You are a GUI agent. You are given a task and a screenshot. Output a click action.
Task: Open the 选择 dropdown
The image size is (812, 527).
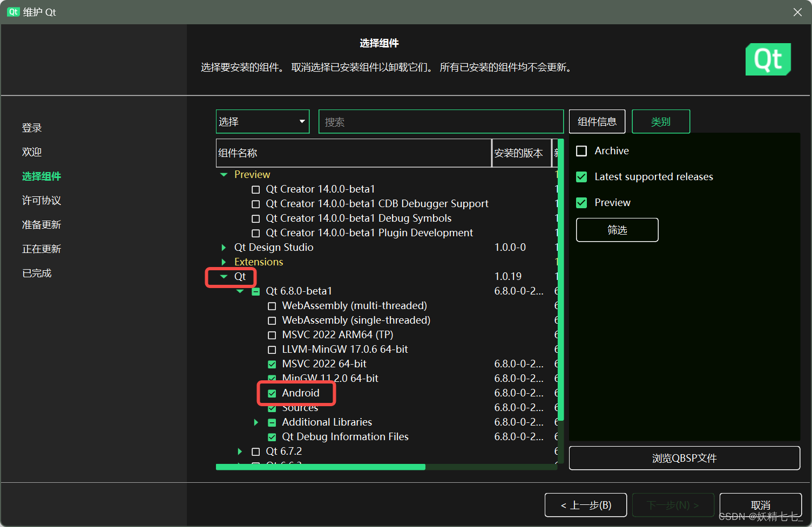point(263,122)
